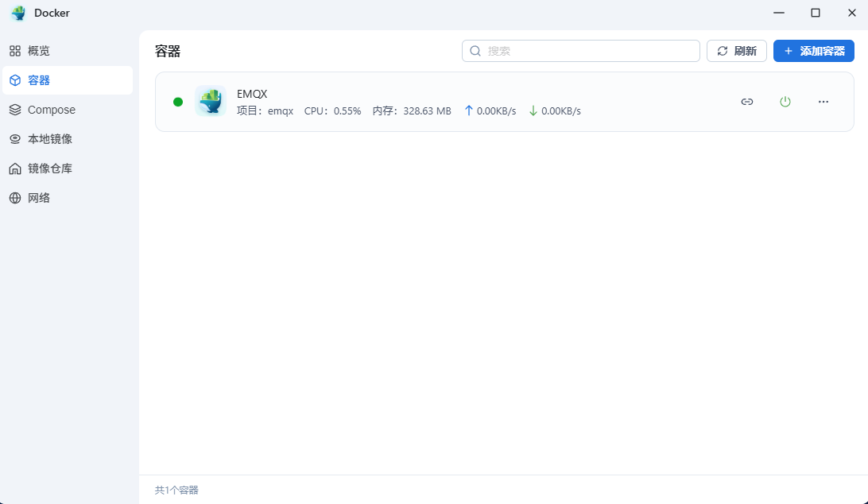The width and height of the screenshot is (868, 504).
Task: Click the 容器 cube icon
Action: coord(15,80)
